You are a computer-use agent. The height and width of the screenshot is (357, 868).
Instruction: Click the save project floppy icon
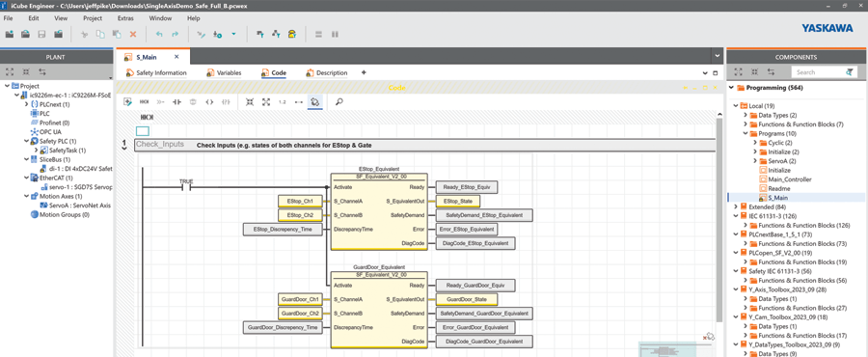click(x=41, y=34)
